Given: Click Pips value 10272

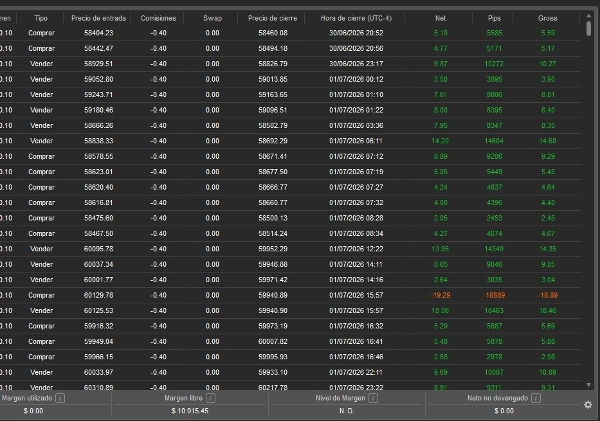Looking at the screenshot, I should pyautogui.click(x=494, y=64).
